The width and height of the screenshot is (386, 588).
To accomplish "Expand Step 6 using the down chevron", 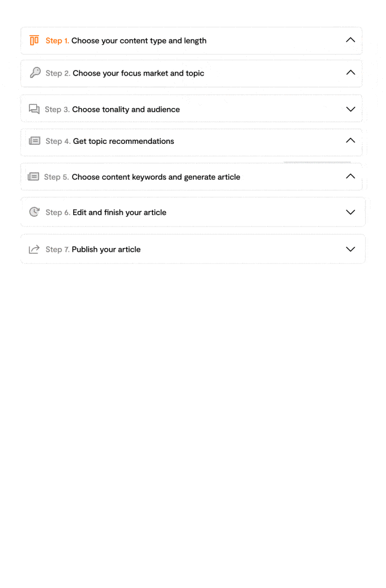I will coord(350,212).
